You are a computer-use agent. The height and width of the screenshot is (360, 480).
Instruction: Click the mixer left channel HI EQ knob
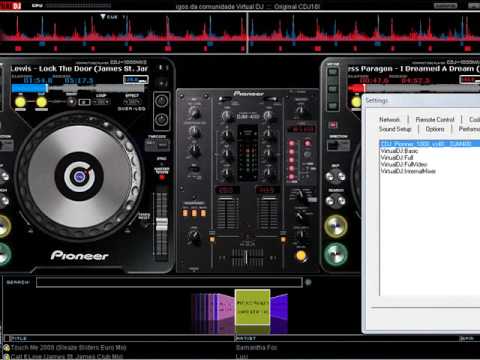click(227, 135)
